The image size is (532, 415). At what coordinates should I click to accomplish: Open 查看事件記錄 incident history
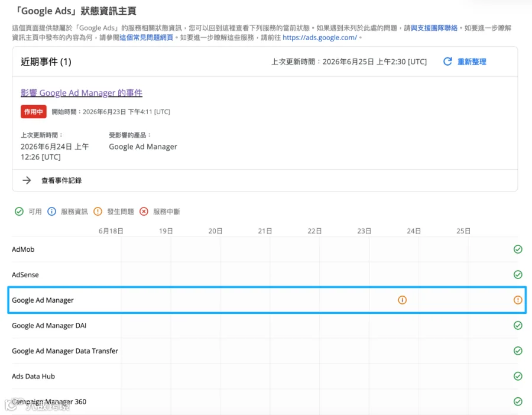coord(61,180)
